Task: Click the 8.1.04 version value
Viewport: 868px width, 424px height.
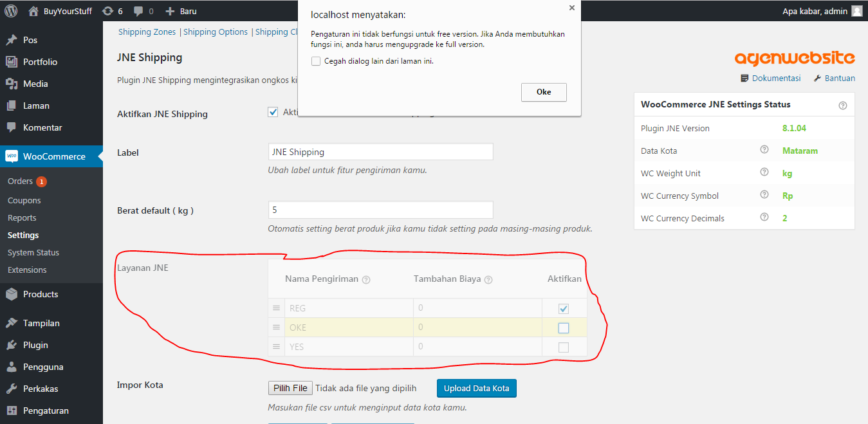Action: click(x=794, y=128)
